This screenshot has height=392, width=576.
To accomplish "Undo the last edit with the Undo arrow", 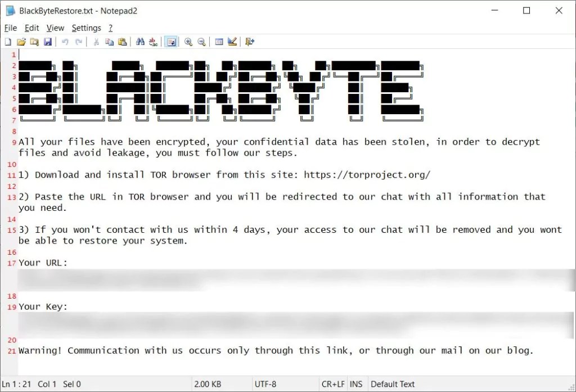I will point(65,41).
